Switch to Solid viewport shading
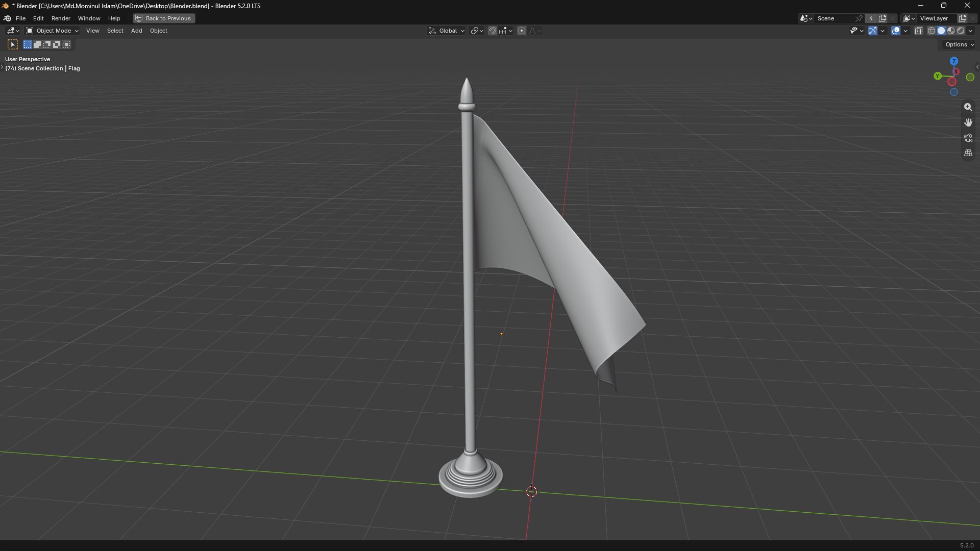The image size is (980, 551). [x=941, y=31]
